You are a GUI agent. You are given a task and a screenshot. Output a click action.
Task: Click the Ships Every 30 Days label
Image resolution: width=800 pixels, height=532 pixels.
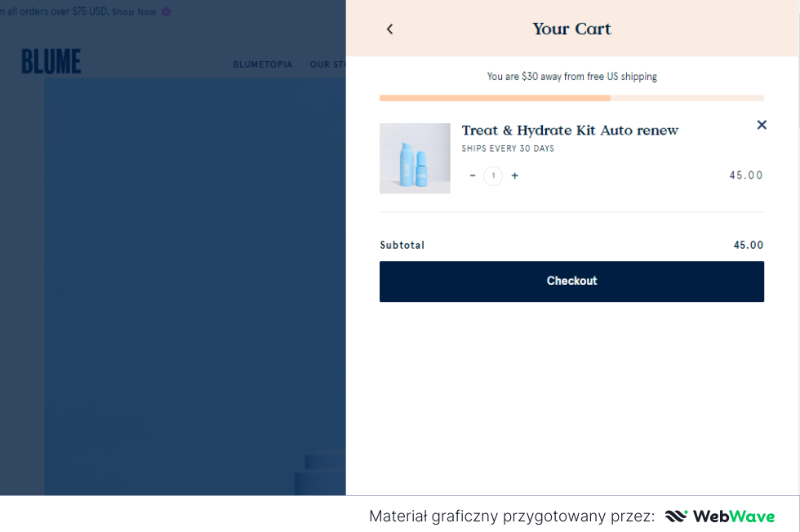[x=508, y=149]
